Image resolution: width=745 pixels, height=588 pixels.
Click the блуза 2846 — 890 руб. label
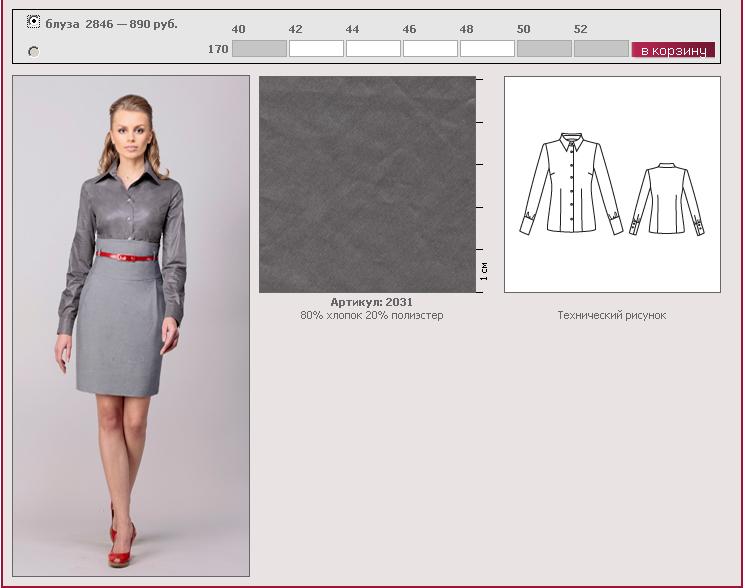tap(111, 23)
